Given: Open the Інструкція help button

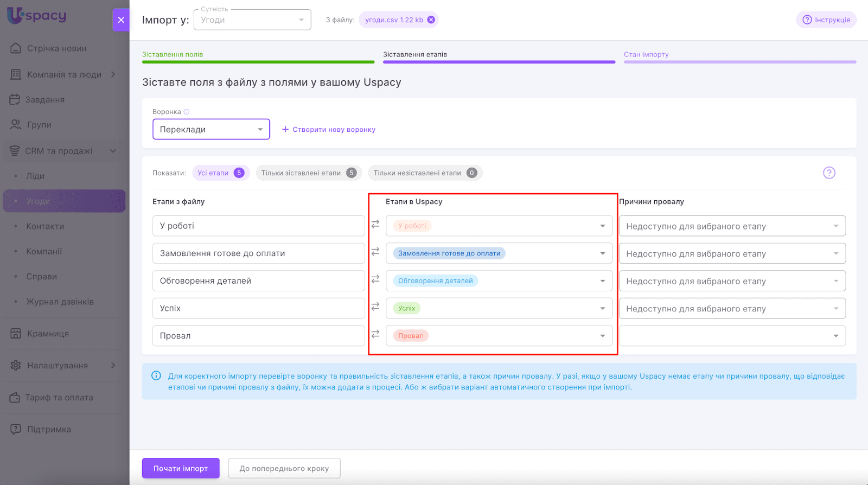Looking at the screenshot, I should pos(826,20).
